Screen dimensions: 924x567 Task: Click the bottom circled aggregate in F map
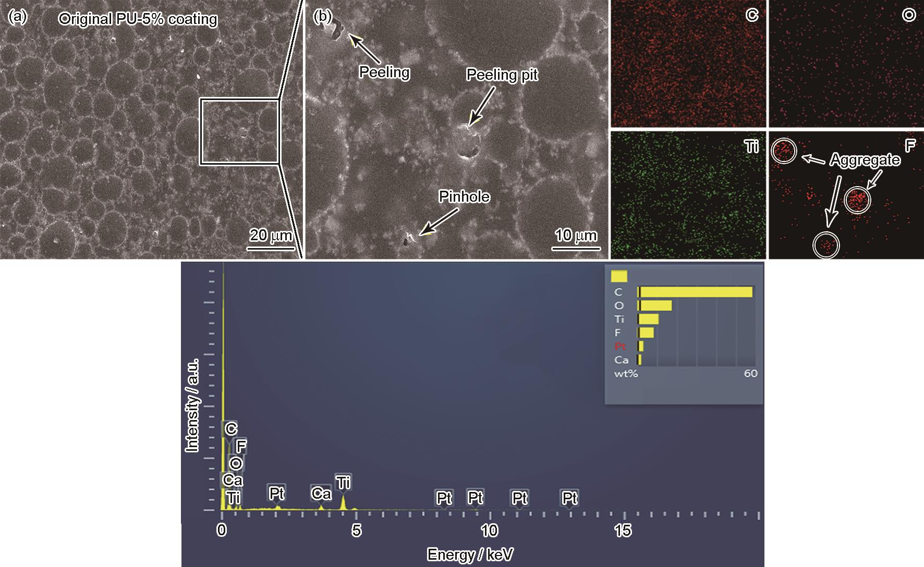826,244
